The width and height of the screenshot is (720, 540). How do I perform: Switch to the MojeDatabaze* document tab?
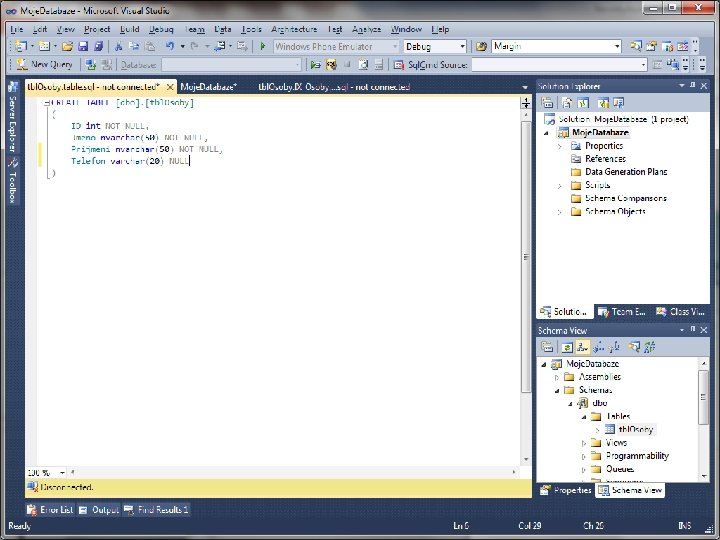coord(208,87)
